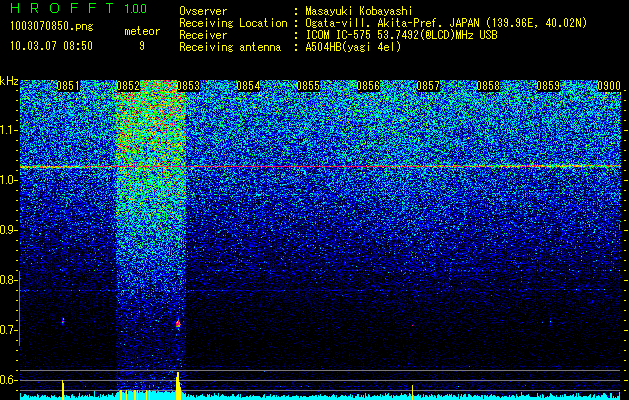The width and height of the screenshot is (629, 400).
Task: Click the 0854 time marker
Action: [x=248, y=86]
